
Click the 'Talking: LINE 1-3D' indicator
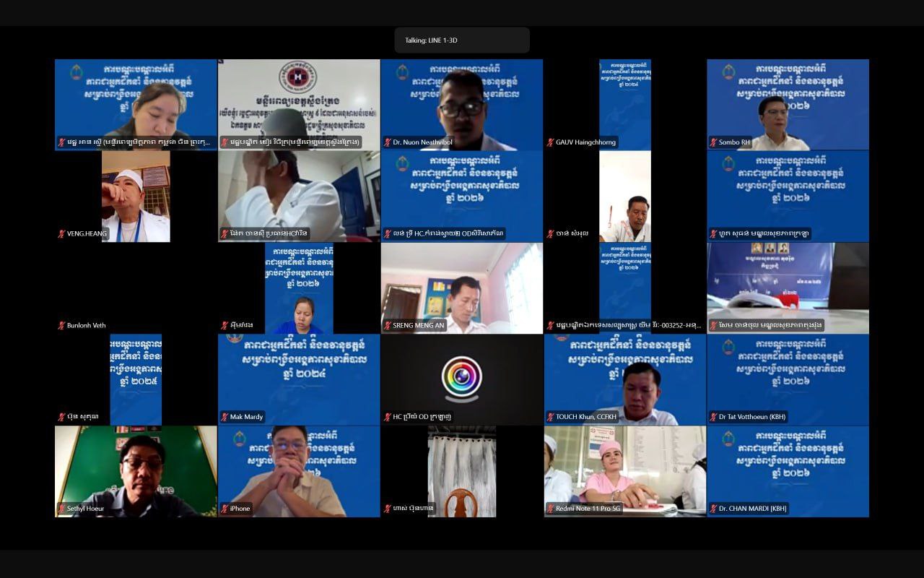pos(462,40)
